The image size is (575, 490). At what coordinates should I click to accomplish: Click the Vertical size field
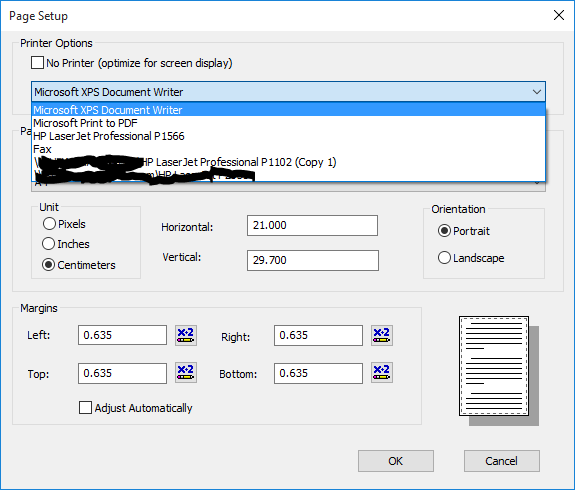pos(313,260)
